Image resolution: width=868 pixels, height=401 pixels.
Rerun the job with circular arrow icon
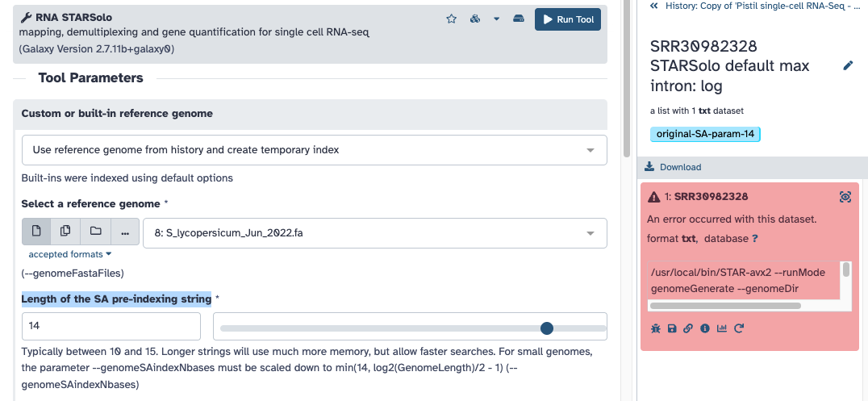[x=739, y=328]
